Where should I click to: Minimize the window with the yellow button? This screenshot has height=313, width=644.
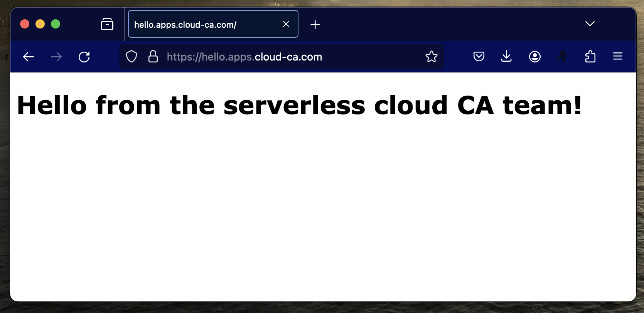pyautogui.click(x=40, y=24)
